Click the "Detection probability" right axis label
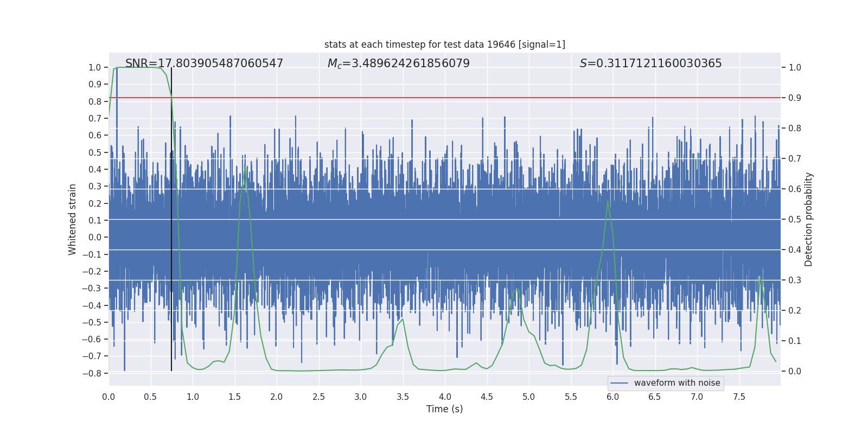 pyautogui.click(x=808, y=219)
